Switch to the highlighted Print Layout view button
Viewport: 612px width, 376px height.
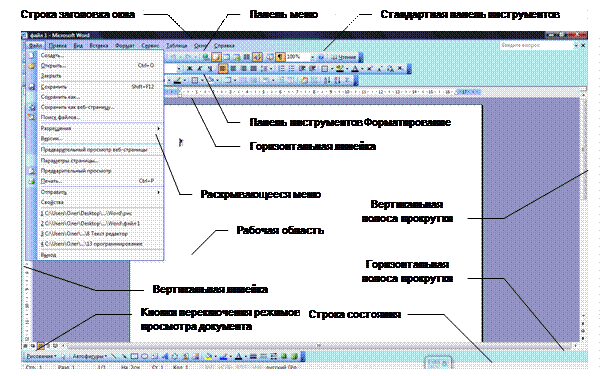[41, 346]
